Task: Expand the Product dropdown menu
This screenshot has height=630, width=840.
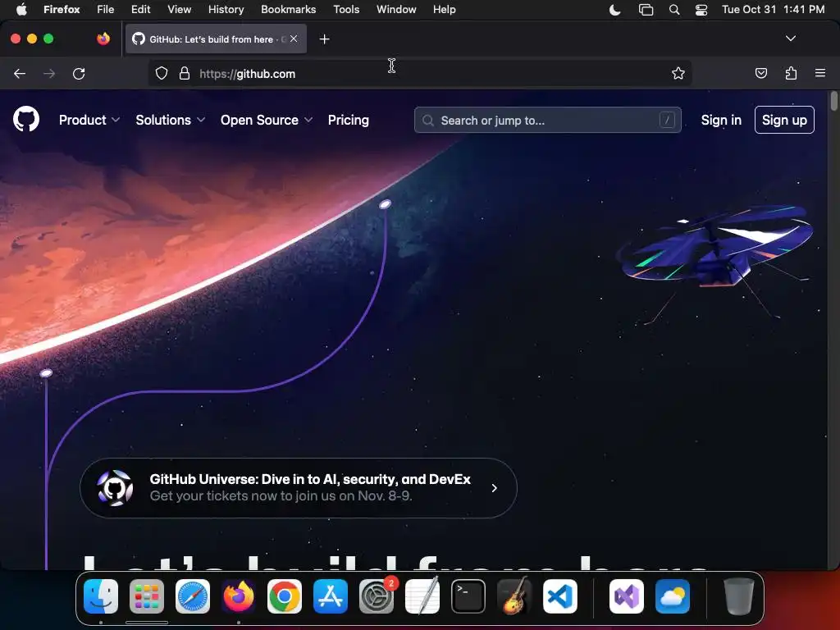Action: pyautogui.click(x=89, y=120)
